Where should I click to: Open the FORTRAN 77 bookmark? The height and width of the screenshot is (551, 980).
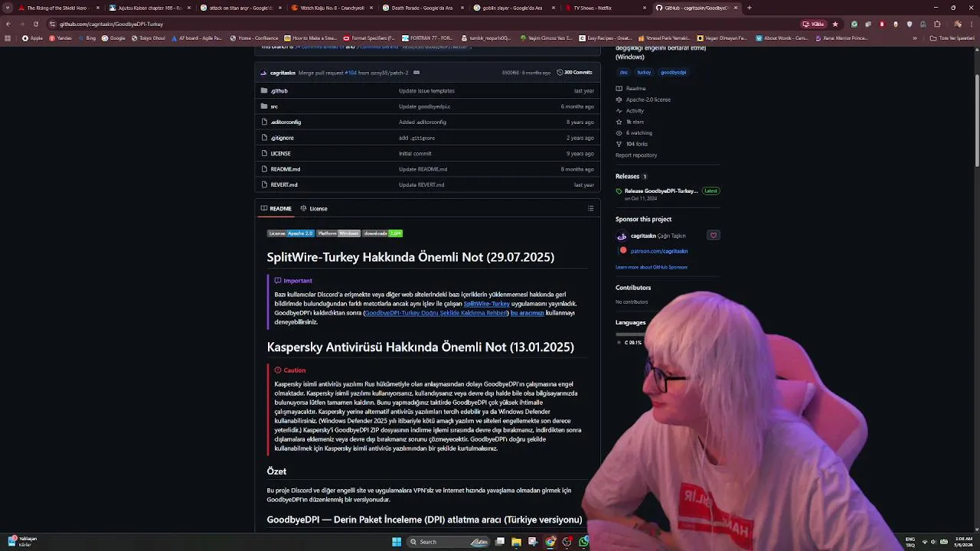[x=426, y=37]
